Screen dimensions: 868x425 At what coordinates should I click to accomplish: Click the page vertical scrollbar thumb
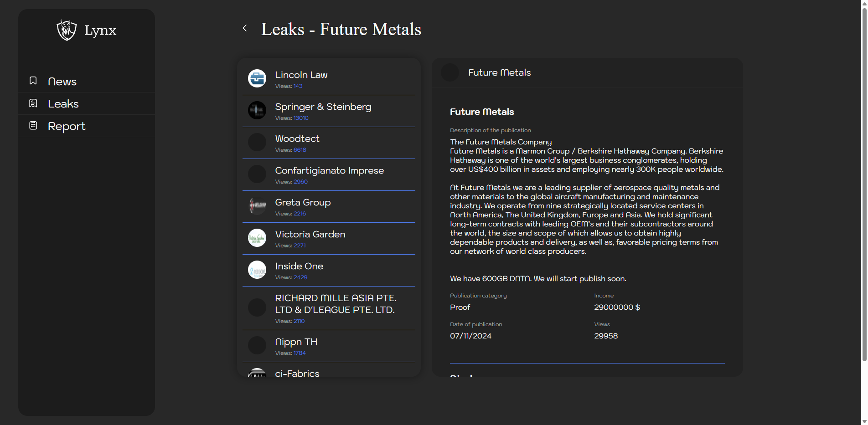(864, 182)
